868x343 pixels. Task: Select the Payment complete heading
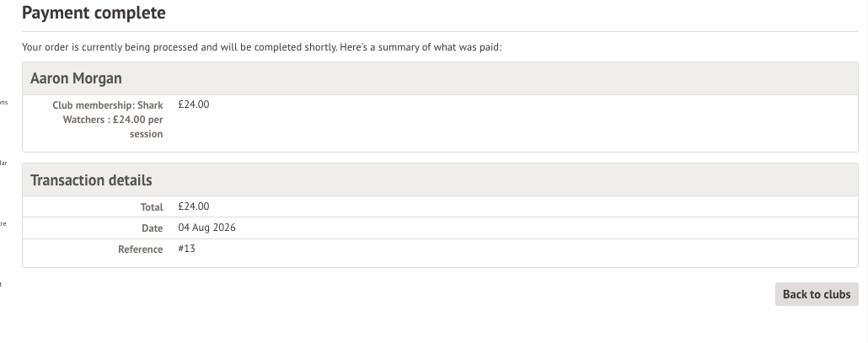click(94, 13)
